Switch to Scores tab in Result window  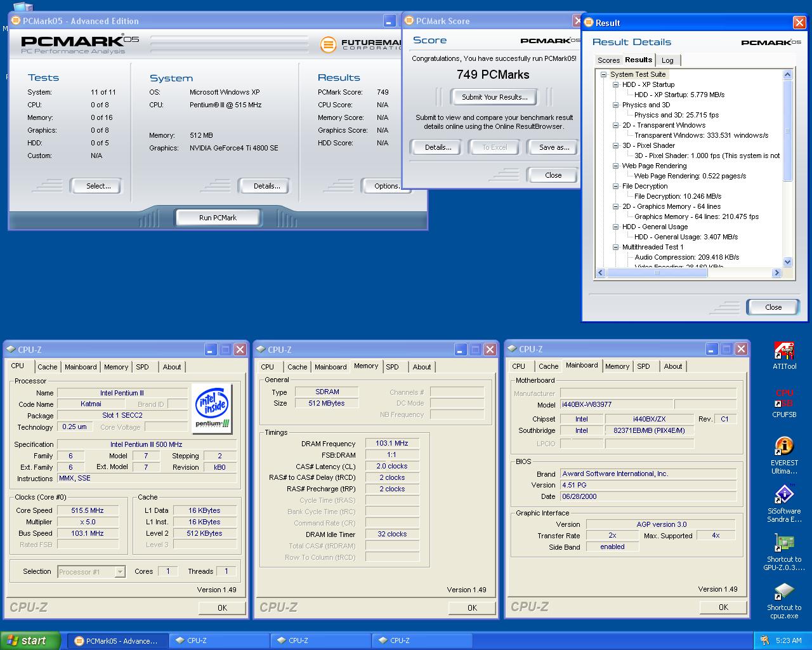pos(608,60)
